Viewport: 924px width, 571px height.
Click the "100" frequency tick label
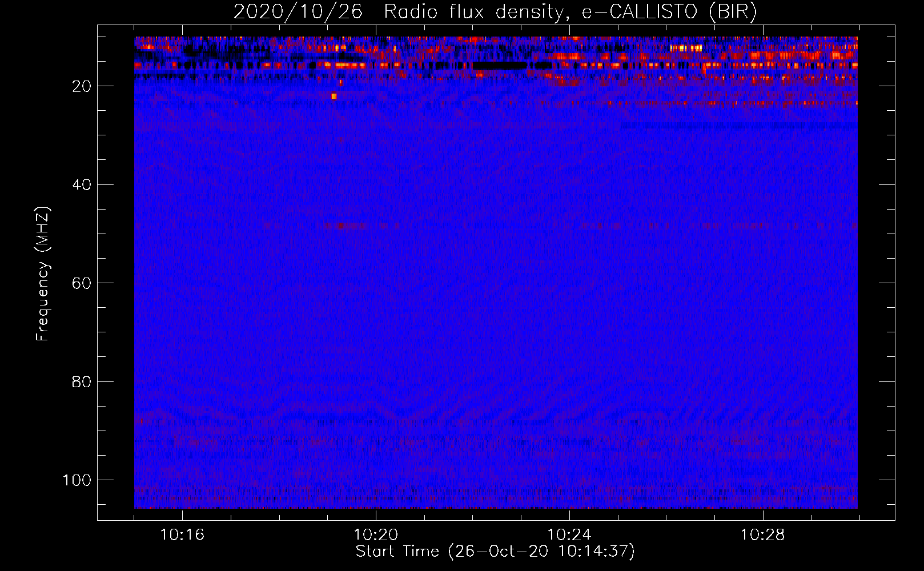pyautogui.click(x=77, y=480)
